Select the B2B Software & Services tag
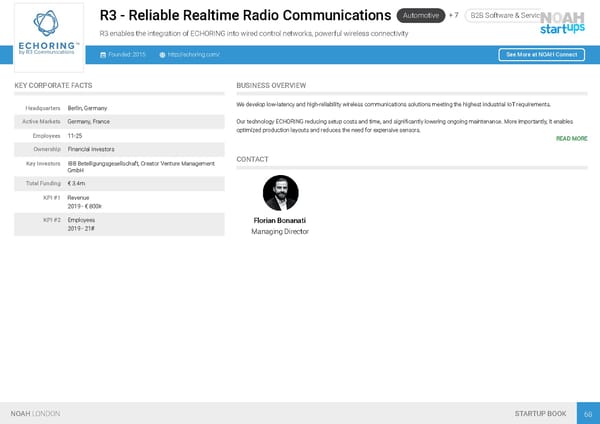This screenshot has height=424, width=600. coord(504,15)
